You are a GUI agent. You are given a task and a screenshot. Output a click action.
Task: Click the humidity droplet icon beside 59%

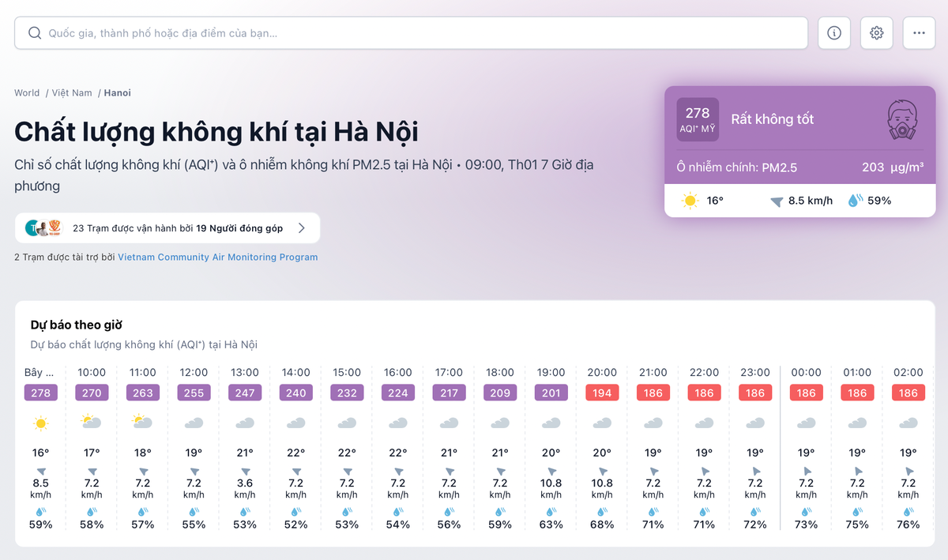tap(856, 201)
